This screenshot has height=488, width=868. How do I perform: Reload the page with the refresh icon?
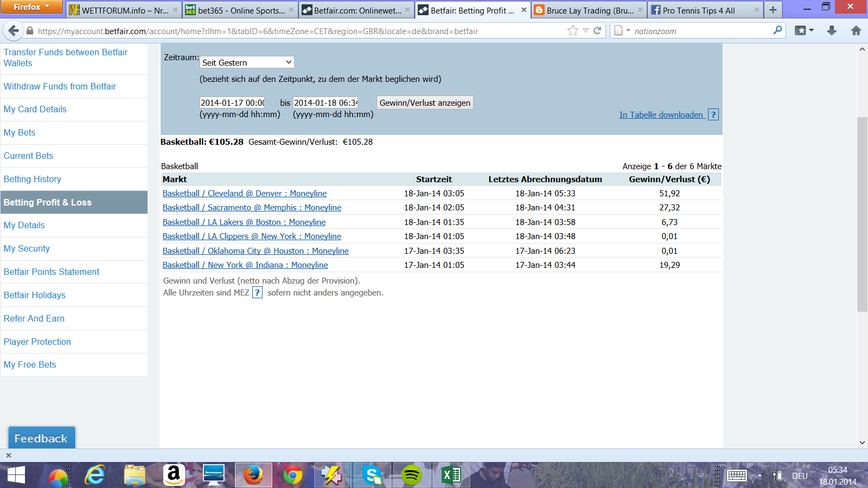coord(597,31)
